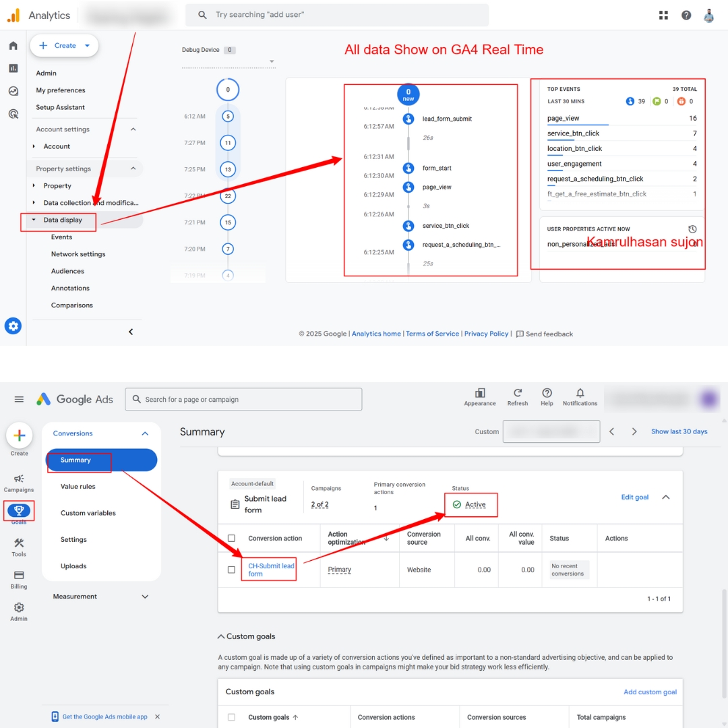Collapse the Submit lead form goal card
This screenshot has width=728, height=728.
[x=666, y=497]
